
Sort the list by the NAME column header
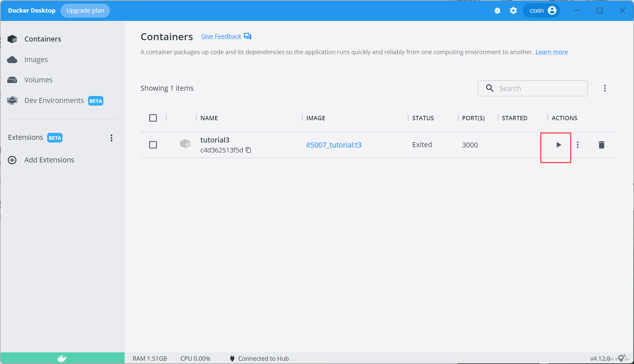click(209, 118)
